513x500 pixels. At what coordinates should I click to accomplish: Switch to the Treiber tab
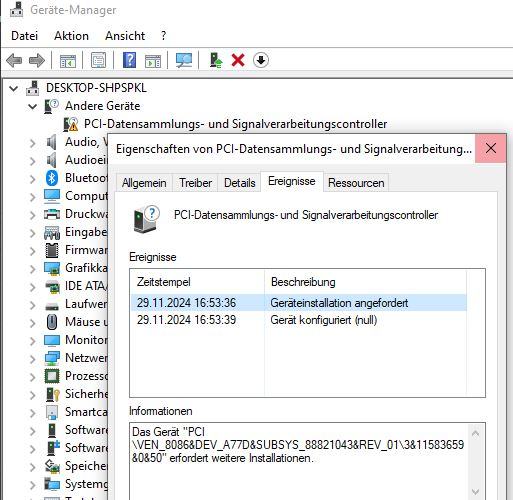coord(195,183)
